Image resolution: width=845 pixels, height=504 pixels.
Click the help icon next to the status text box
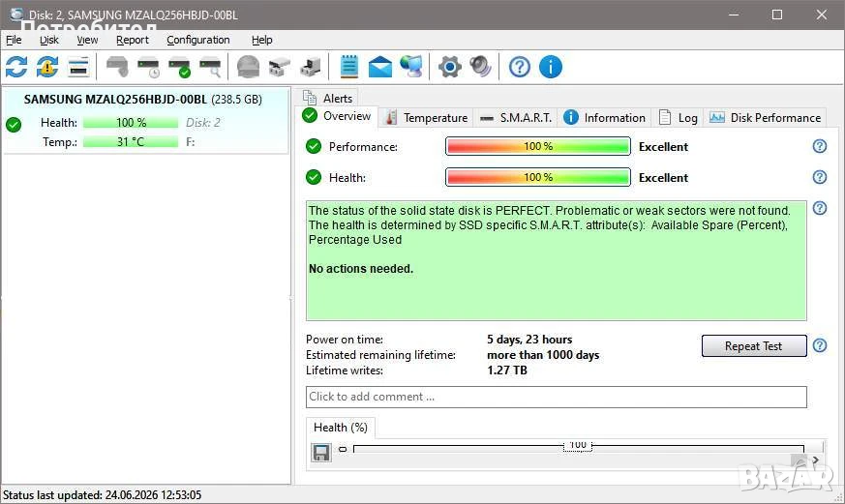coord(820,208)
